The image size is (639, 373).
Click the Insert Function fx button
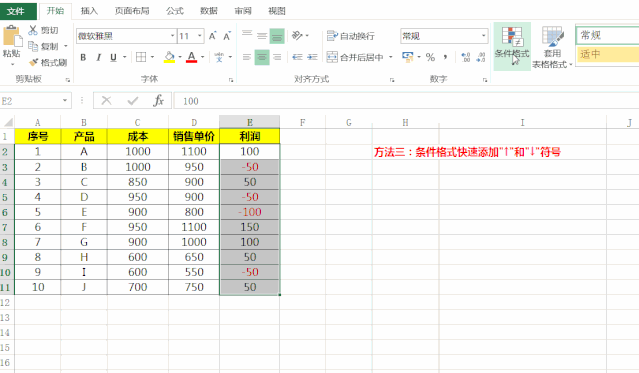pos(158,100)
